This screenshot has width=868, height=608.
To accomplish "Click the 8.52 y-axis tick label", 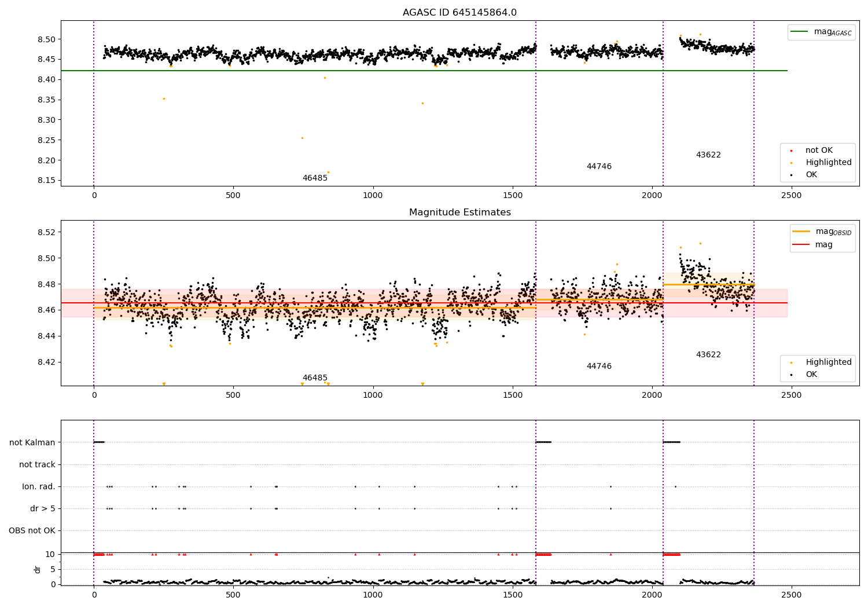I will point(47,232).
